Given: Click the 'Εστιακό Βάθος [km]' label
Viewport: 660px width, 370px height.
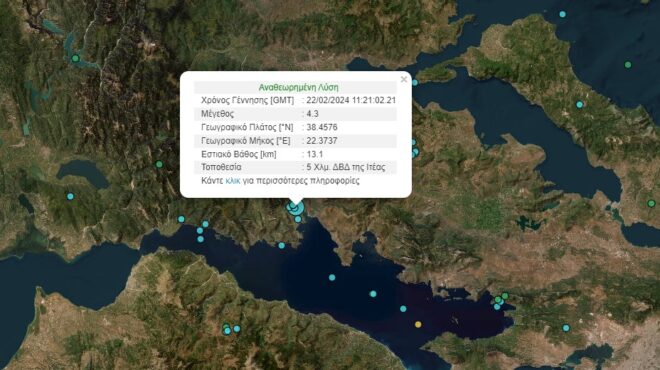Looking at the screenshot, I should [239, 154].
